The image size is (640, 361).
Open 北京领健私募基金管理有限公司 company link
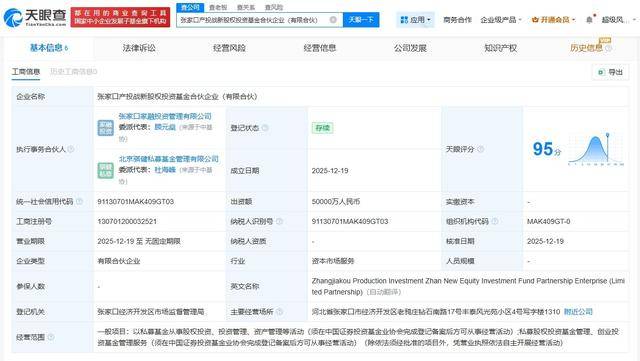pyautogui.click(x=169, y=158)
